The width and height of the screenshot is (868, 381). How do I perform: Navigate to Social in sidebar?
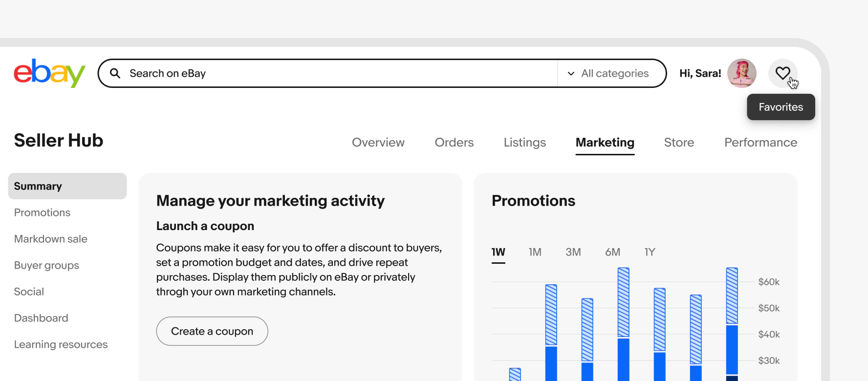click(x=29, y=292)
